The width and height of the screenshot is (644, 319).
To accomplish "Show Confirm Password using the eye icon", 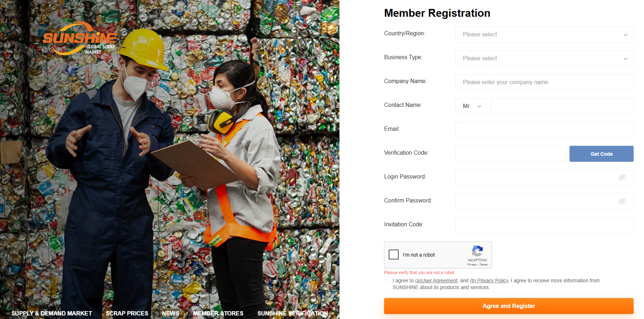I will pos(622,201).
